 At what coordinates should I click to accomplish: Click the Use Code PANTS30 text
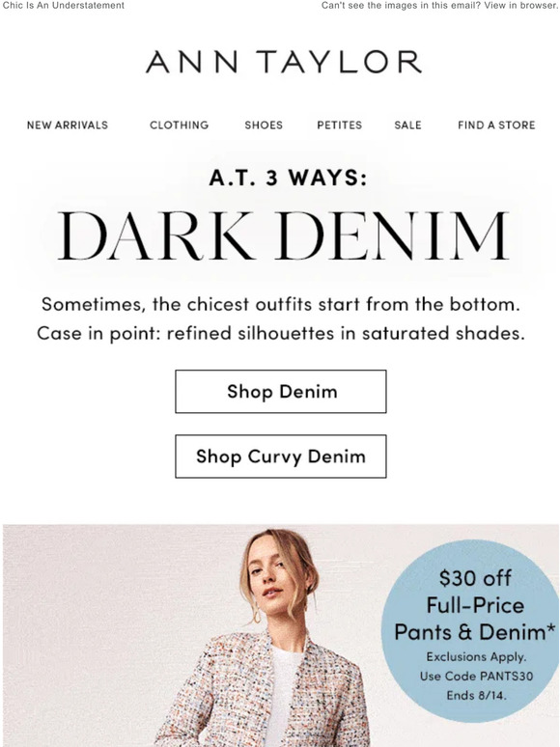pos(476,676)
